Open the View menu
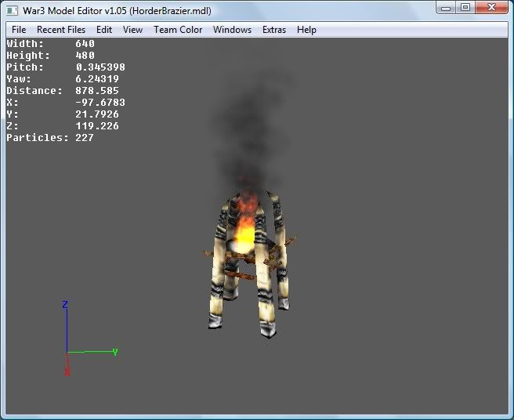Image resolution: width=514 pixels, height=420 pixels. tap(132, 30)
